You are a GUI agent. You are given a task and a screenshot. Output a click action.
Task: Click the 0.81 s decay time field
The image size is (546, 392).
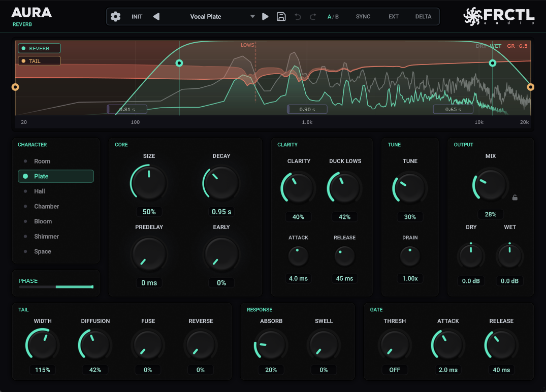(127, 109)
